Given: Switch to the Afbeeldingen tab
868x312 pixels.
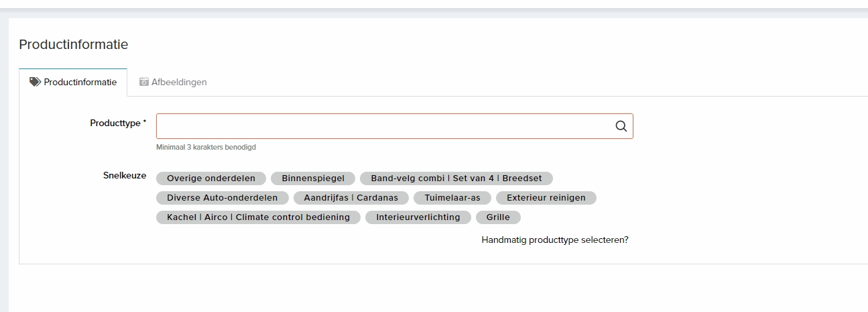Looking at the screenshot, I should coord(173,82).
